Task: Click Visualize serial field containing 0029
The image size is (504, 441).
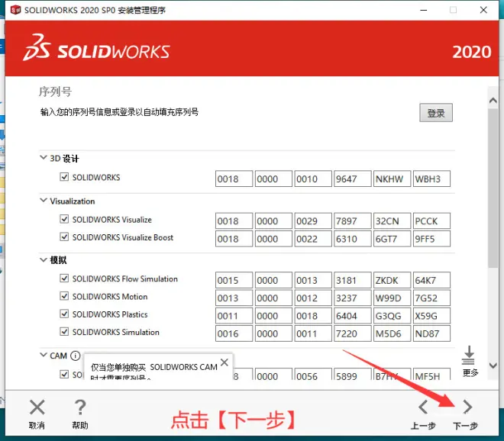Action: (313, 221)
